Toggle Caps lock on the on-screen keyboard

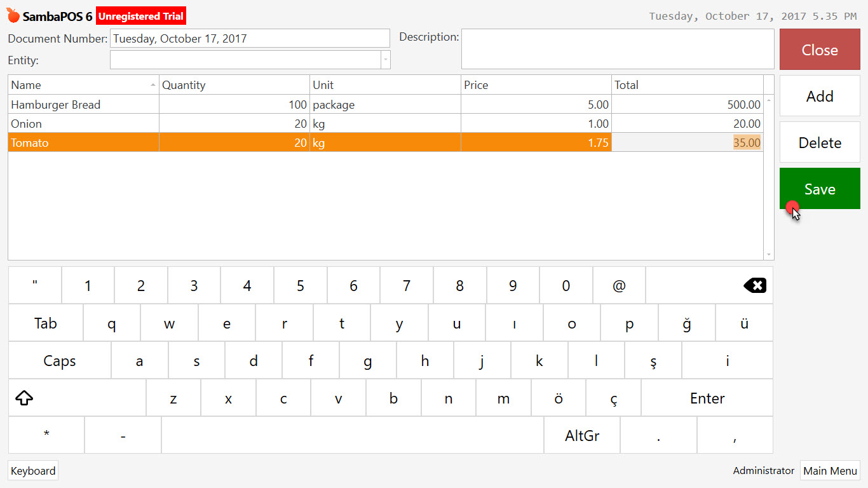59,360
